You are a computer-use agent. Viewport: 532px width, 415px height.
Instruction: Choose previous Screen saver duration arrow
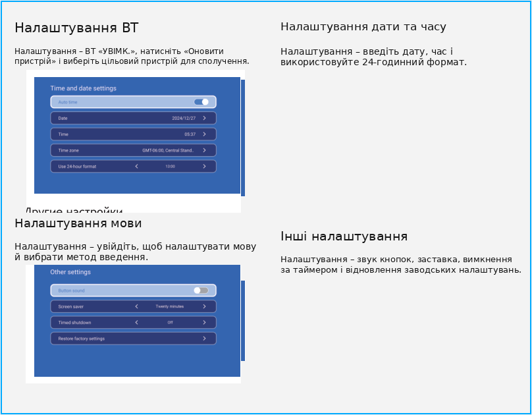click(x=137, y=306)
